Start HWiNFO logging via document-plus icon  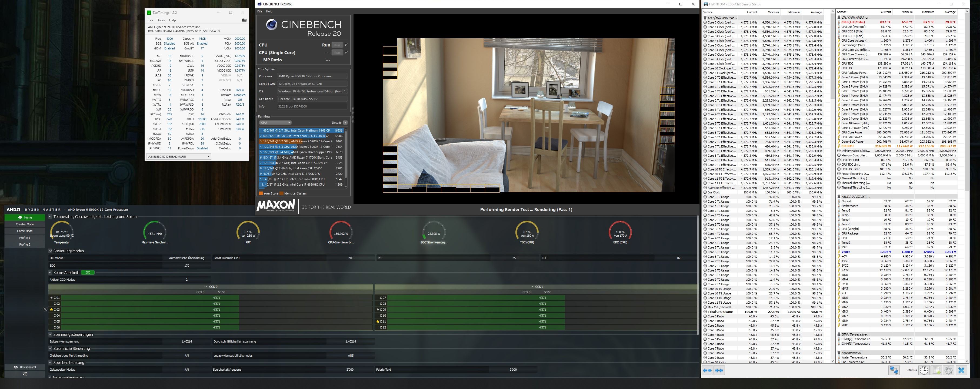[x=936, y=370]
